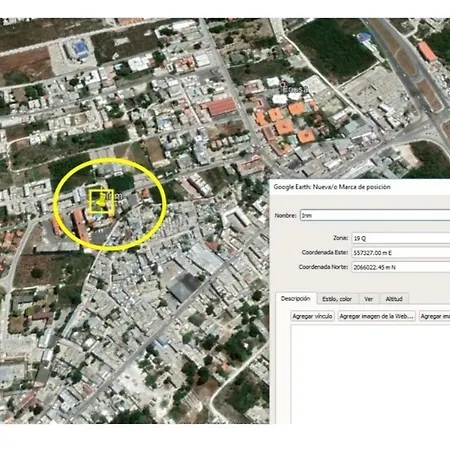Click the placemark dialog title bar
Screen dimensions: 450x450
coord(360,187)
